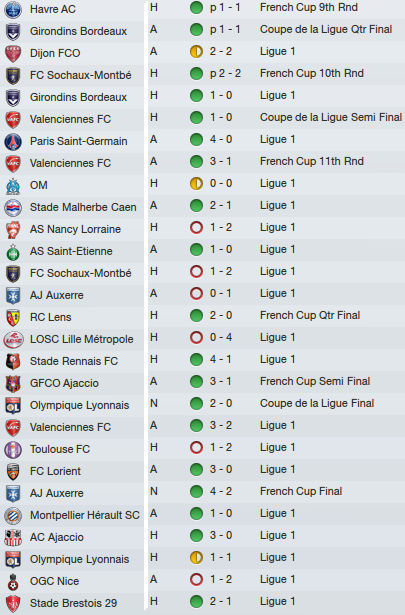
Task: Select the Stade Brestois 29 fixture row
Action: [202, 603]
